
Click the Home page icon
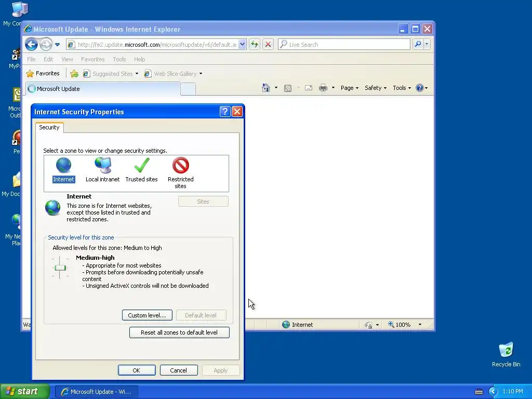(x=266, y=88)
